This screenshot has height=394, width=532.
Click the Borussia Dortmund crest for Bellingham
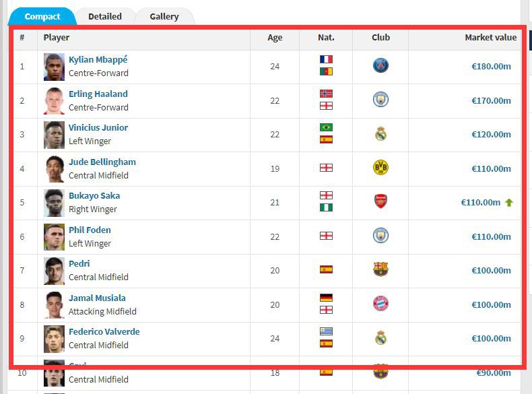coord(380,168)
